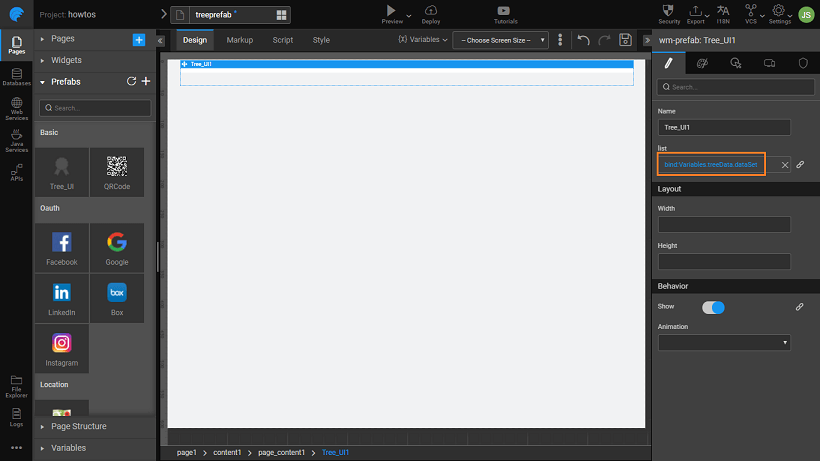820x461 pixels.
Task: Toggle the Show switch off
Action: click(713, 307)
